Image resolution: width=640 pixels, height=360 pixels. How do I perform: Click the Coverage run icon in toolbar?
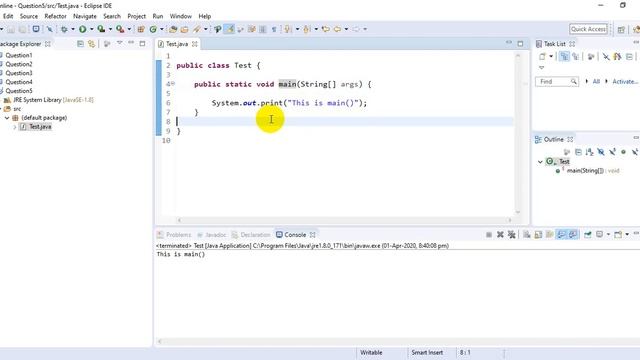coord(101,29)
